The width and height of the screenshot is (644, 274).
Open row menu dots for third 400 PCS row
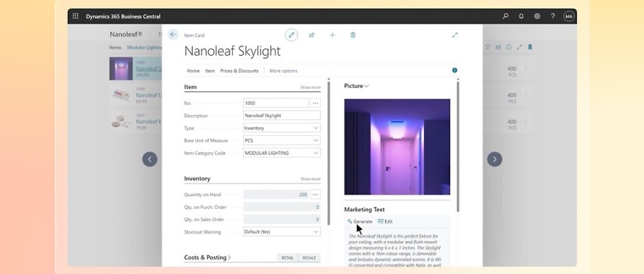[x=525, y=122]
